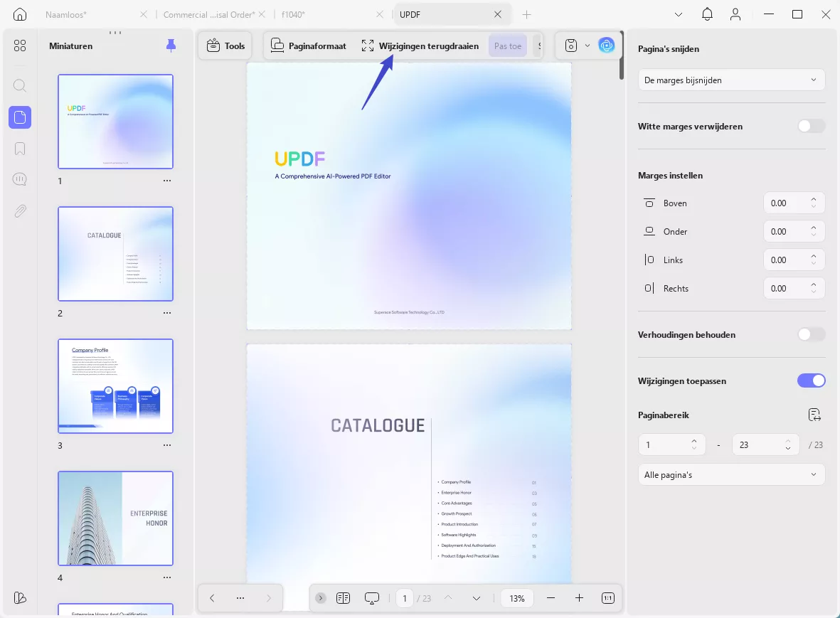
Task: Switch to two-page reading layout icon
Action: coord(343,598)
